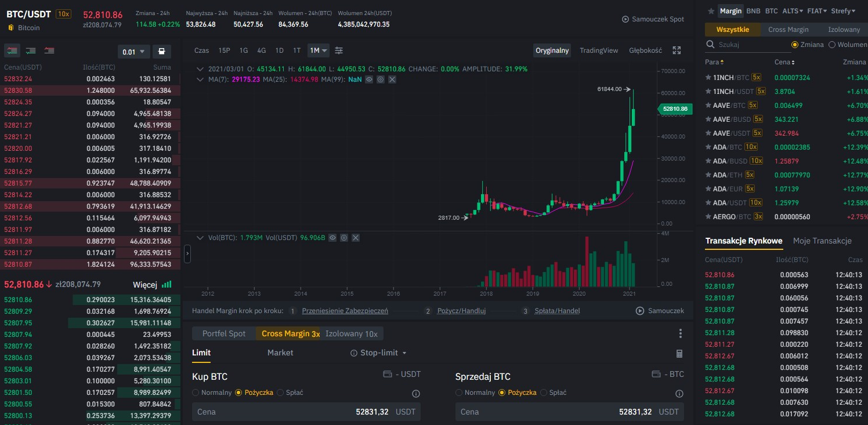Image resolution: width=868 pixels, height=425 pixels.
Task: Select Normalny radio under Kup BTC
Action: coord(196,393)
